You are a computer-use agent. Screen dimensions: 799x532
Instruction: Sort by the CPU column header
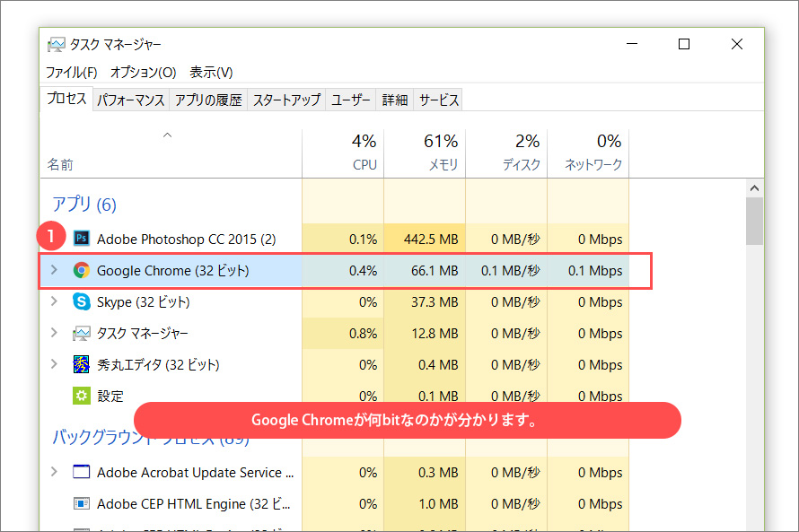(343, 153)
